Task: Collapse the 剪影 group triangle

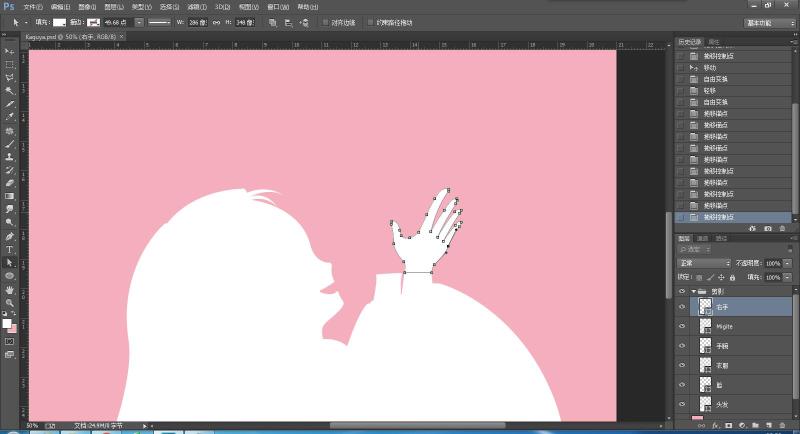Action: pos(694,291)
